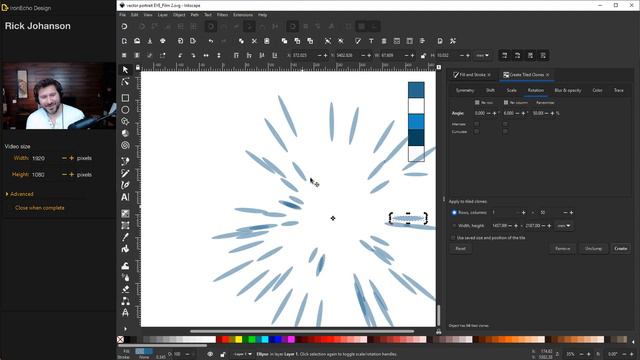The height and width of the screenshot is (360, 640).
Task: Toggle the layer lock icon in status bar
Action: (222, 354)
